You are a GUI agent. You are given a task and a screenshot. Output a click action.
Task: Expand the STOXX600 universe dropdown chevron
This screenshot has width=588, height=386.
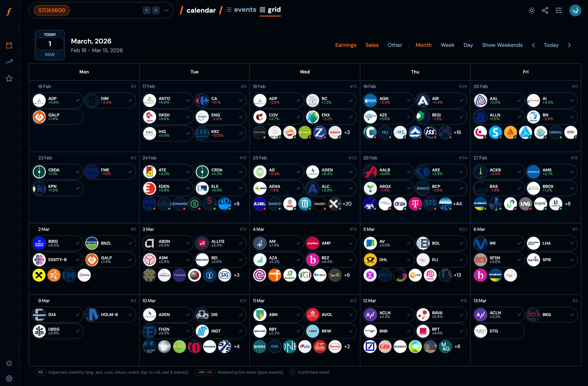pyautogui.click(x=166, y=10)
